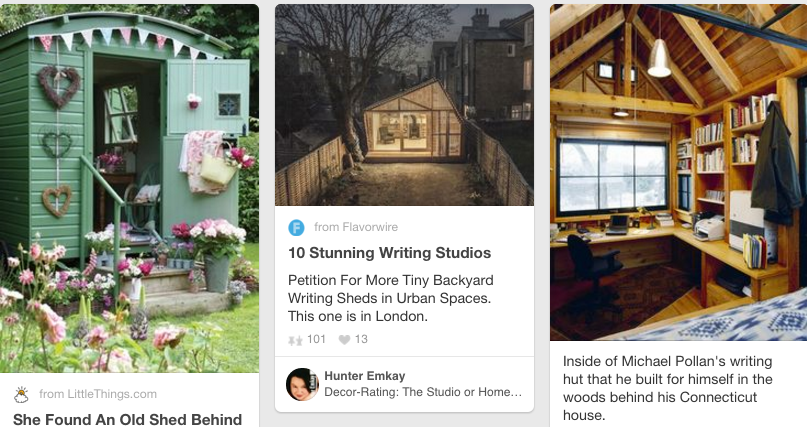Image resolution: width=807 pixels, height=427 pixels.
Task: Click the repin count pin icon
Action: [295, 340]
